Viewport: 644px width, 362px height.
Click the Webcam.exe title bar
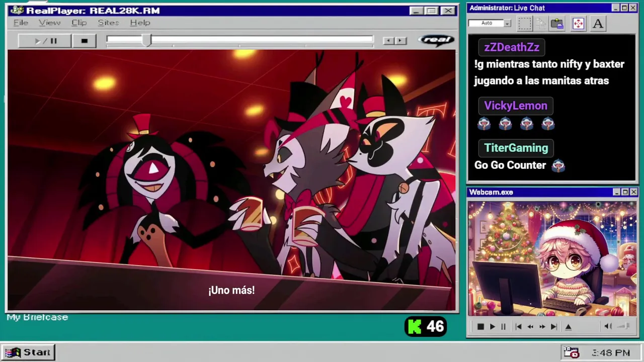(552, 192)
